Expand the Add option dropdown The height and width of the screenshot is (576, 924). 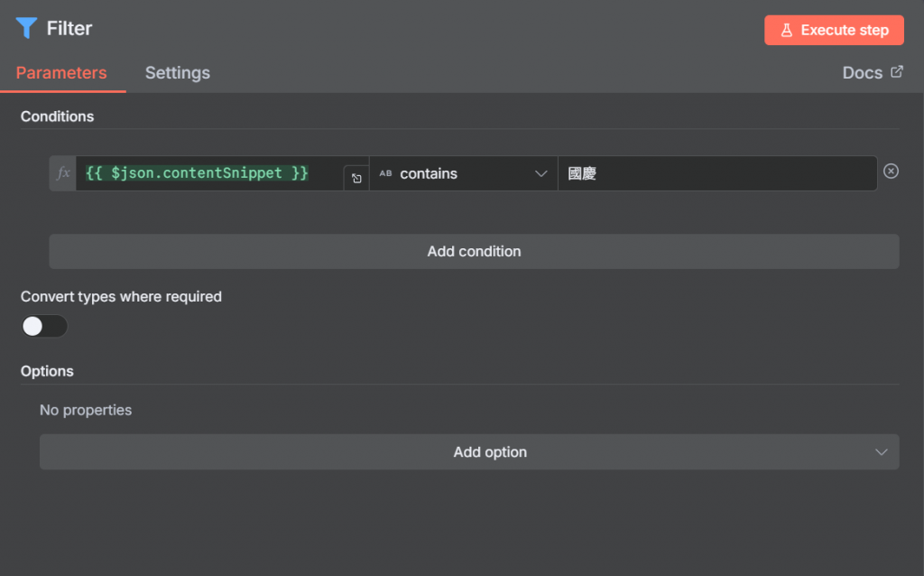(x=469, y=452)
